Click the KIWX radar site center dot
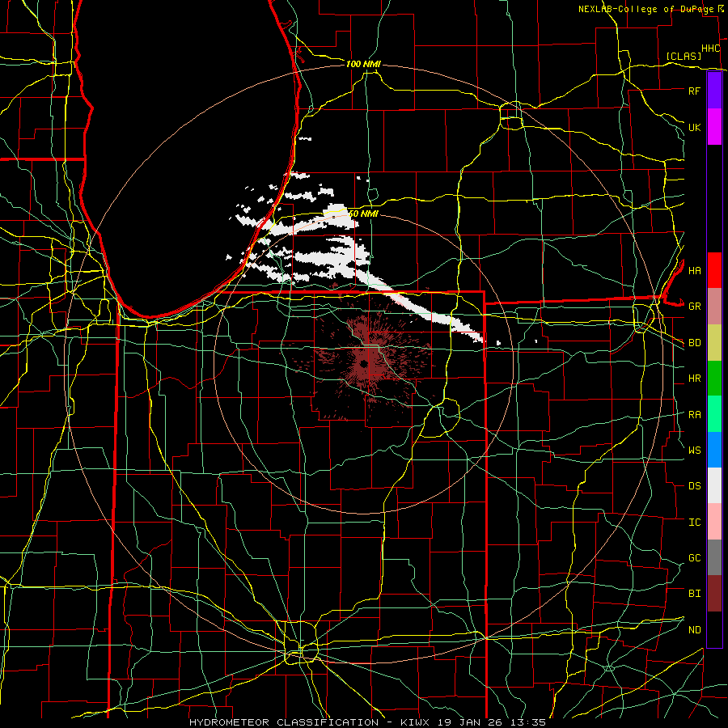The width and height of the screenshot is (728, 728). (363, 363)
